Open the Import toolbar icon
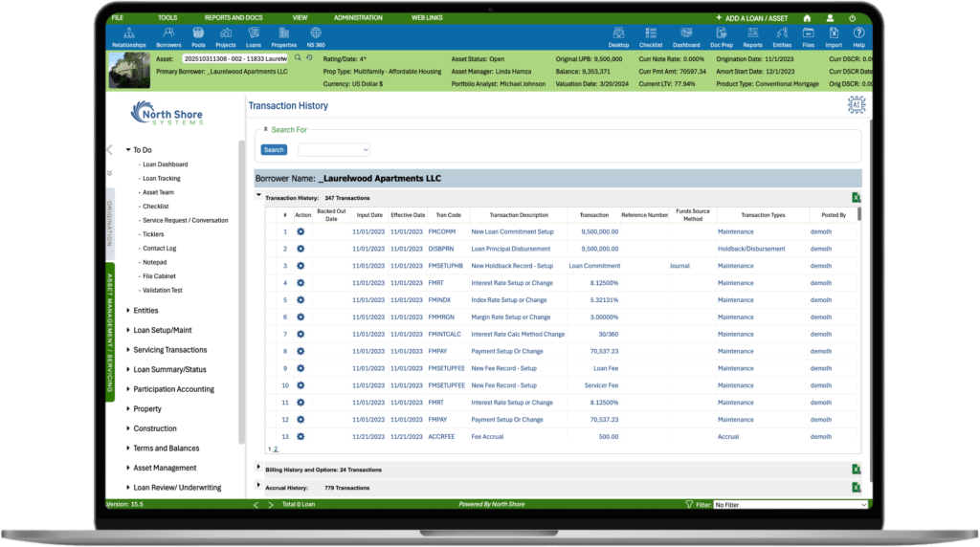Image resolution: width=980 pixels, height=547 pixels. click(x=834, y=37)
